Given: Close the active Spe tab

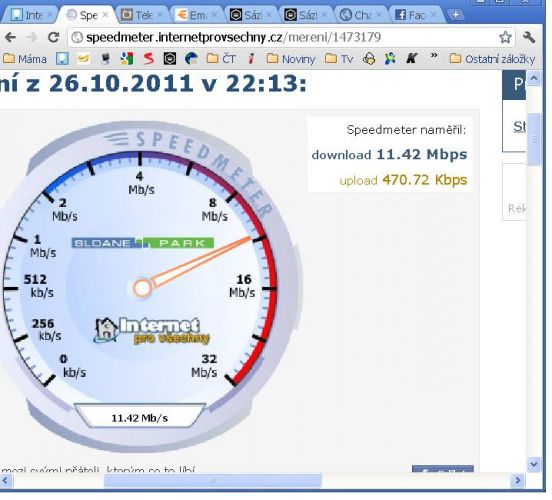Looking at the screenshot, I should tap(105, 15).
